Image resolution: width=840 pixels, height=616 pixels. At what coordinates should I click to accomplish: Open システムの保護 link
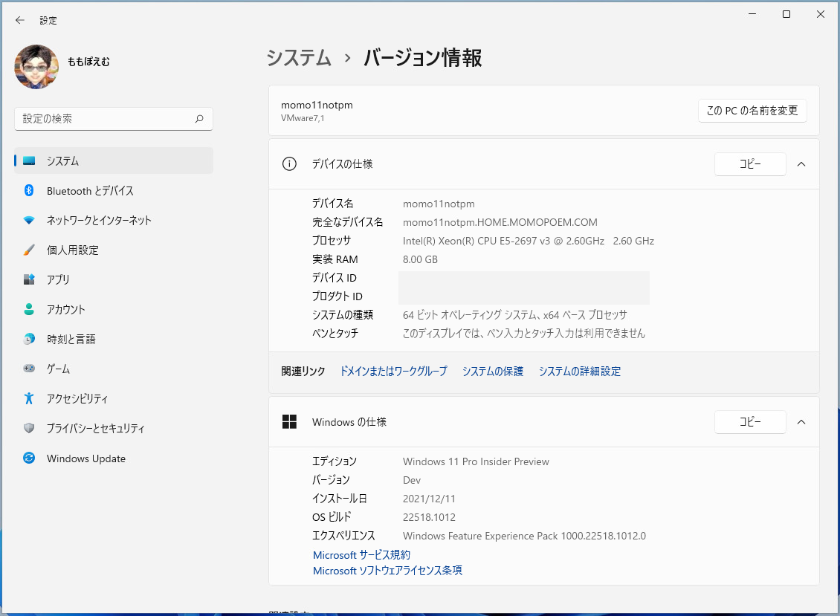coord(493,372)
